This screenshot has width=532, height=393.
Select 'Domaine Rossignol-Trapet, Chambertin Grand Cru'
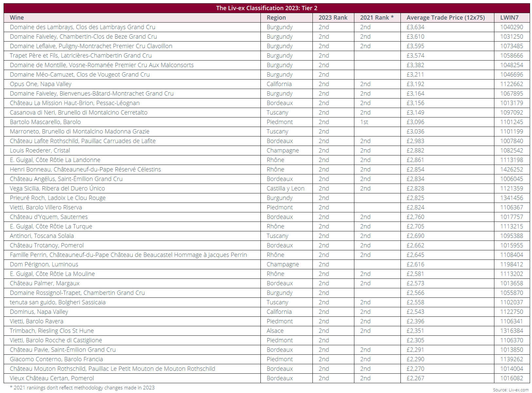pos(77,293)
